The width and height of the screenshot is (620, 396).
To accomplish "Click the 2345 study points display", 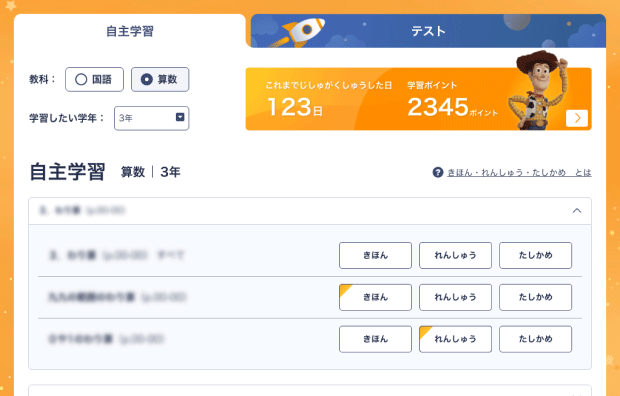I will 452,107.
